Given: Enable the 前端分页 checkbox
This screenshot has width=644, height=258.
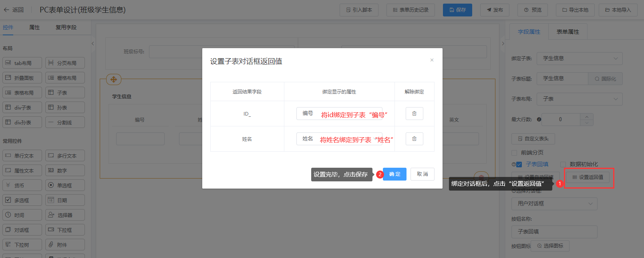Looking at the screenshot, I should [x=514, y=153].
